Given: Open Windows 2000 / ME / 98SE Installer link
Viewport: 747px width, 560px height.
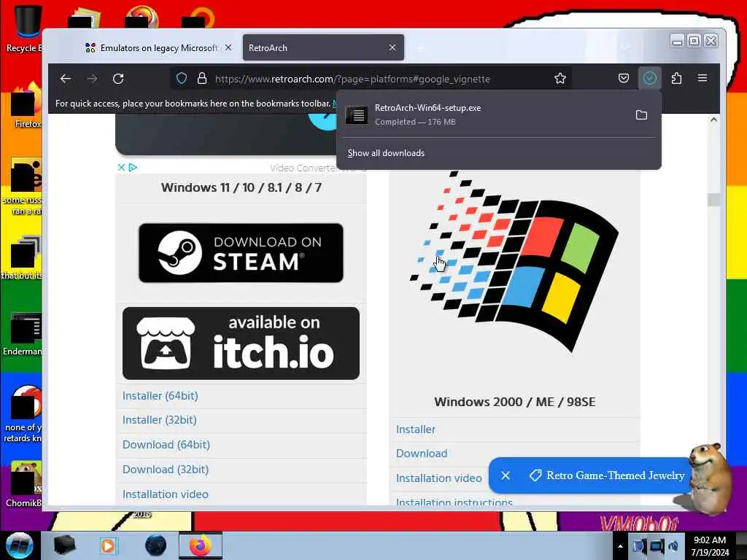Looking at the screenshot, I should [x=415, y=429].
